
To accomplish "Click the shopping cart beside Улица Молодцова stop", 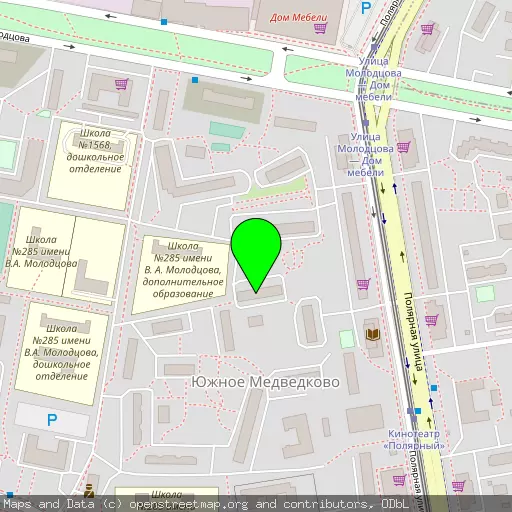I will (x=403, y=146).
